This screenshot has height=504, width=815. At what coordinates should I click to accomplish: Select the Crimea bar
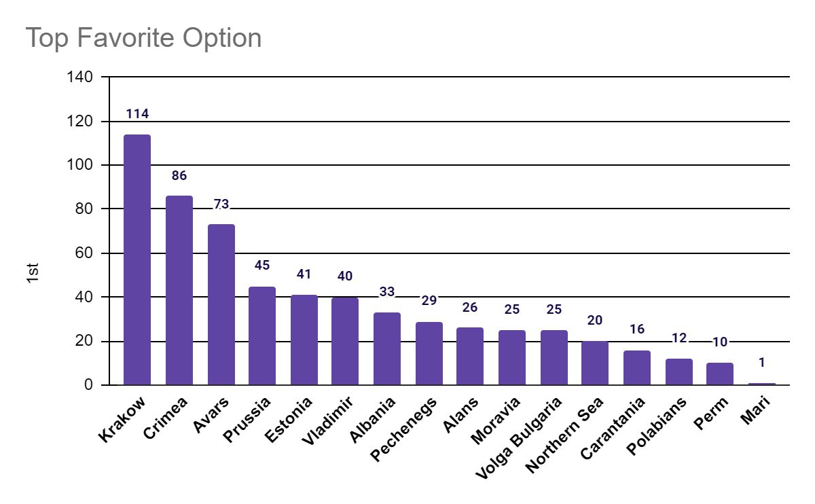coord(179,290)
